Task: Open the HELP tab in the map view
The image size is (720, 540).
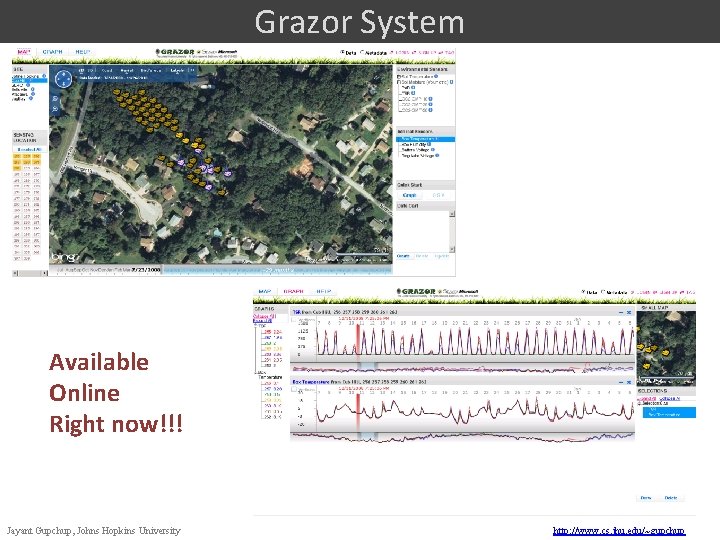Action: [x=83, y=52]
